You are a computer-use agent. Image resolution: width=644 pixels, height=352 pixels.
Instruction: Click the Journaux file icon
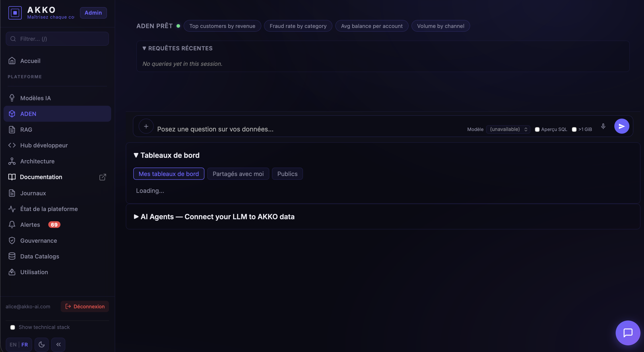click(12, 193)
